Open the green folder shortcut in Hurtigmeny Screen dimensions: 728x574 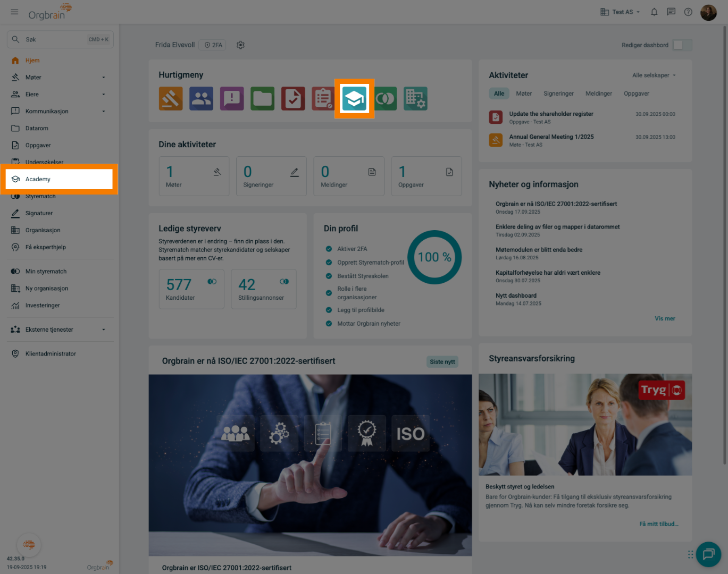tap(263, 98)
